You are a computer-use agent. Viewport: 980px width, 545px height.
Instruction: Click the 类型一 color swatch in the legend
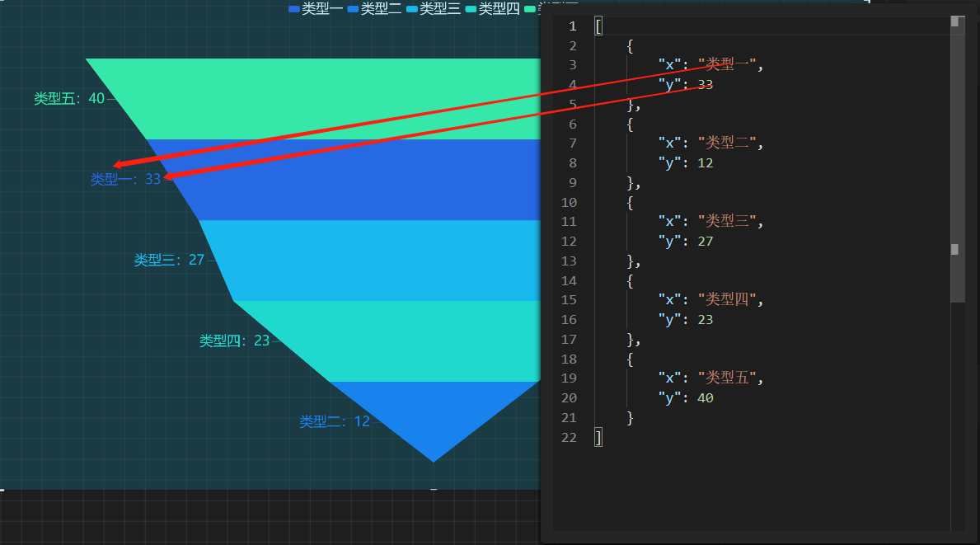click(x=293, y=9)
